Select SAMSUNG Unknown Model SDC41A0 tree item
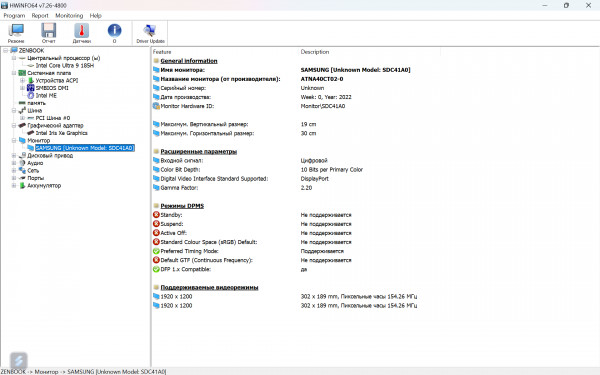Viewport: 600px width, 375px height. click(x=85, y=148)
